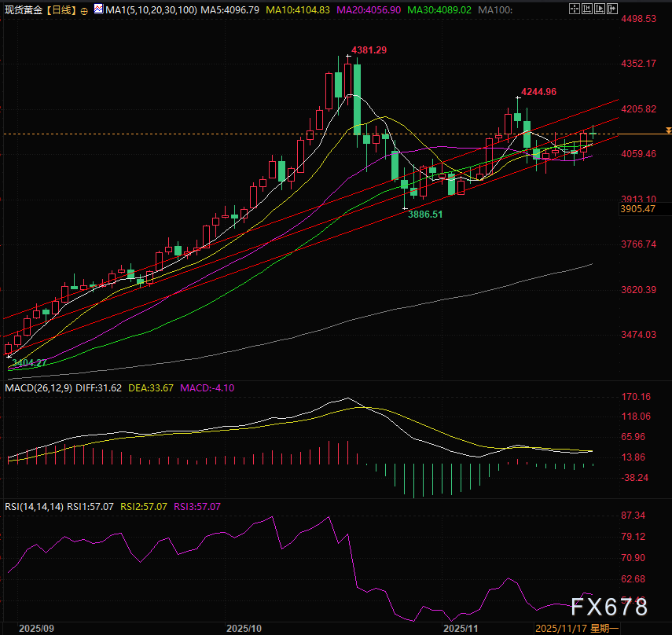Click the FX678 watermark logo
672x635 pixels.
tap(609, 607)
